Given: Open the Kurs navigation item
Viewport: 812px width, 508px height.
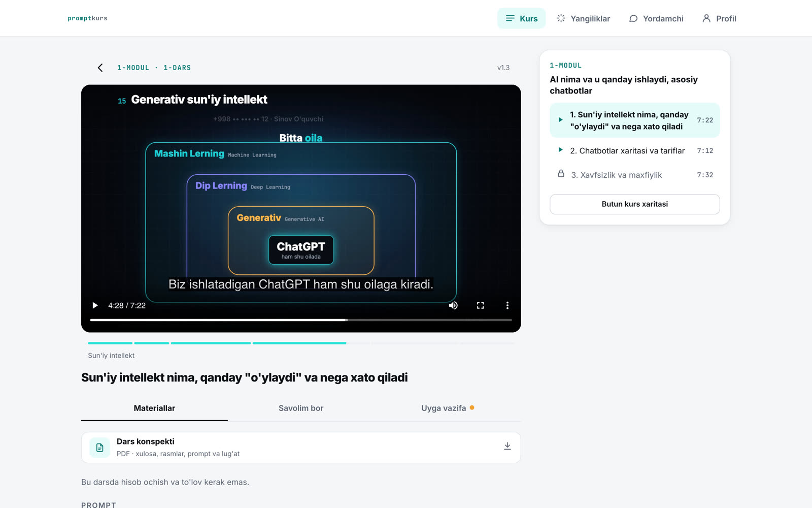Looking at the screenshot, I should click(x=521, y=18).
